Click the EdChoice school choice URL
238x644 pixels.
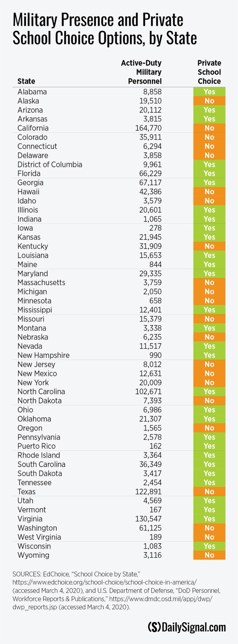104,582
